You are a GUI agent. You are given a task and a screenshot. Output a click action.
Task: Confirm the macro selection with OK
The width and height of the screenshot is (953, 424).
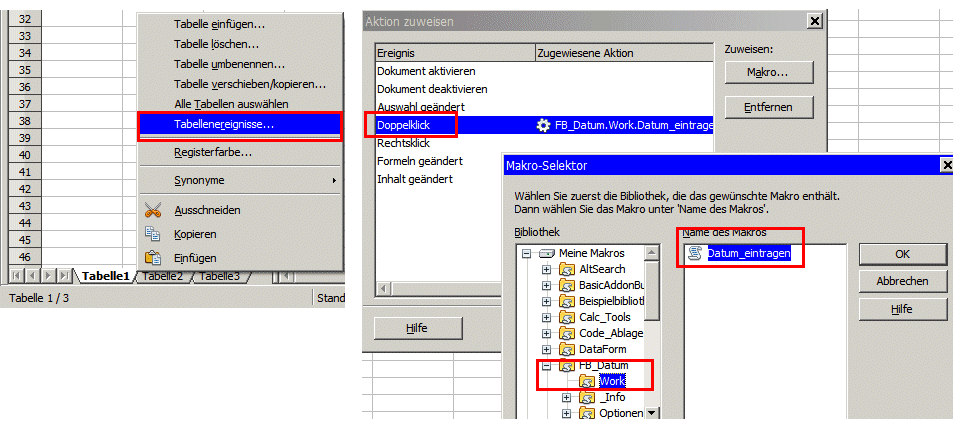pos(902,254)
